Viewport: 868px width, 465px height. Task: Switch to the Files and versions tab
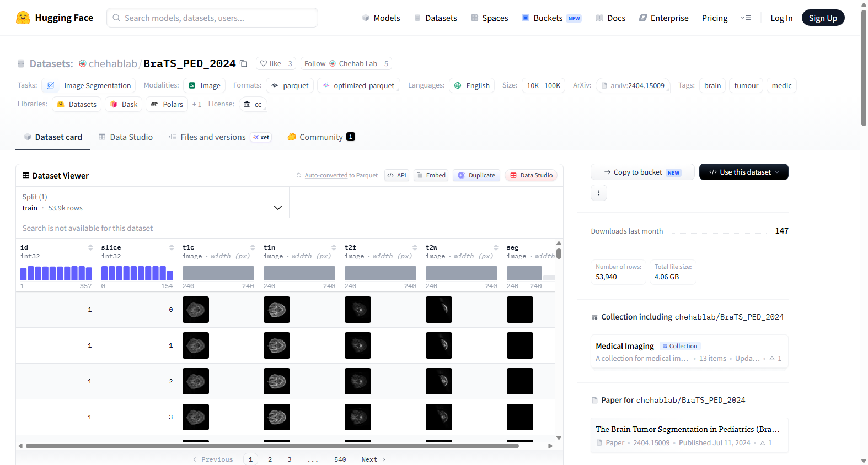pyautogui.click(x=220, y=137)
